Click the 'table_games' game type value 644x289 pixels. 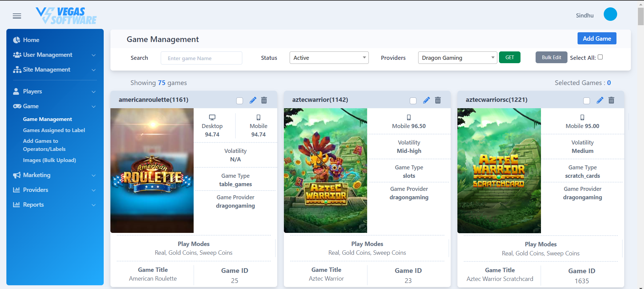click(235, 184)
